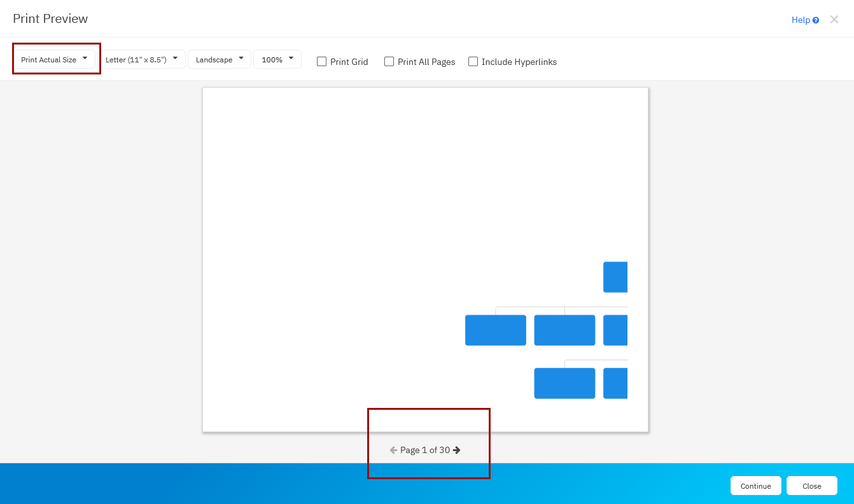Screen dimensions: 854x504
Task: Click the blue Help question mark icon
Action: [x=816, y=20]
